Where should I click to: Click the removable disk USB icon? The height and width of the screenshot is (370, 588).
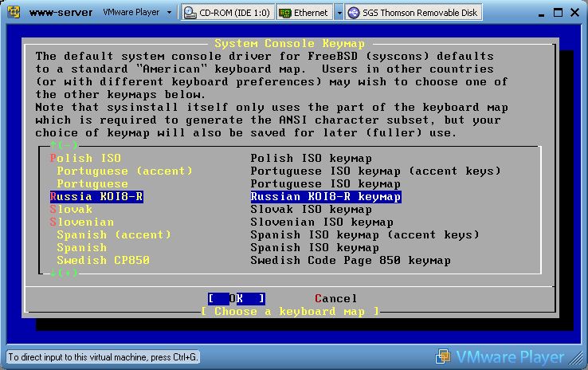coord(353,13)
